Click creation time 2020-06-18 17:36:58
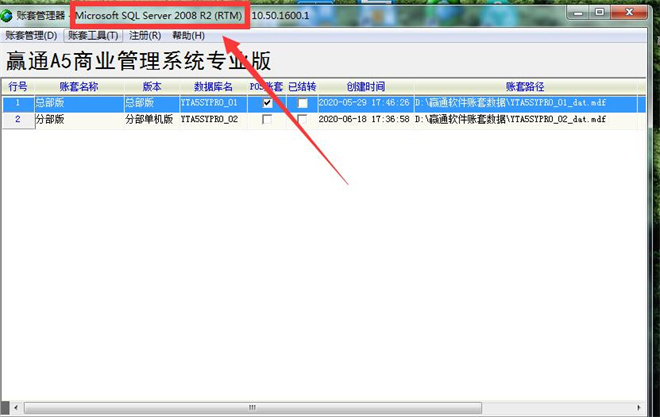660x417 pixels. [x=365, y=120]
